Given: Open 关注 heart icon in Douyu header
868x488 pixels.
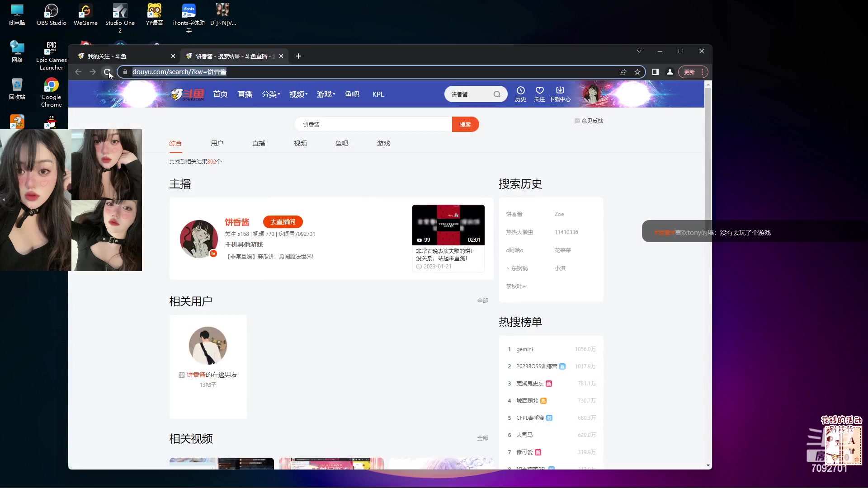Looking at the screenshot, I should click(x=539, y=94).
